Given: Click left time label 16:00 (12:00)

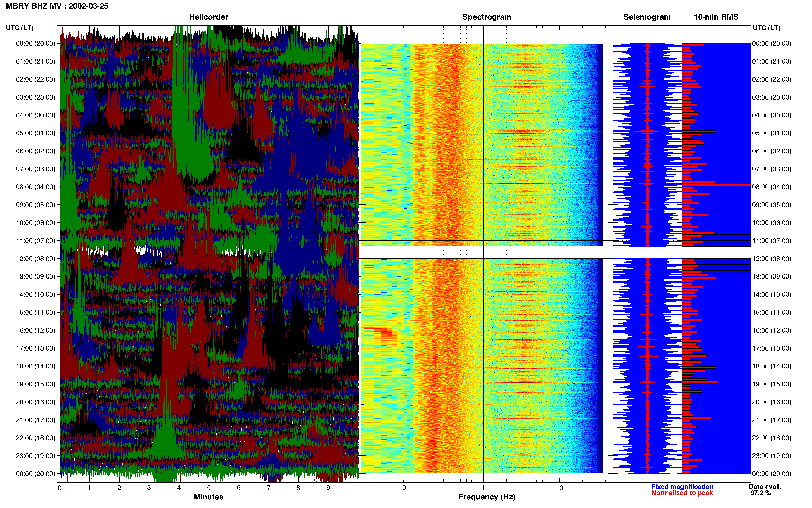Looking at the screenshot, I should click(36, 330).
